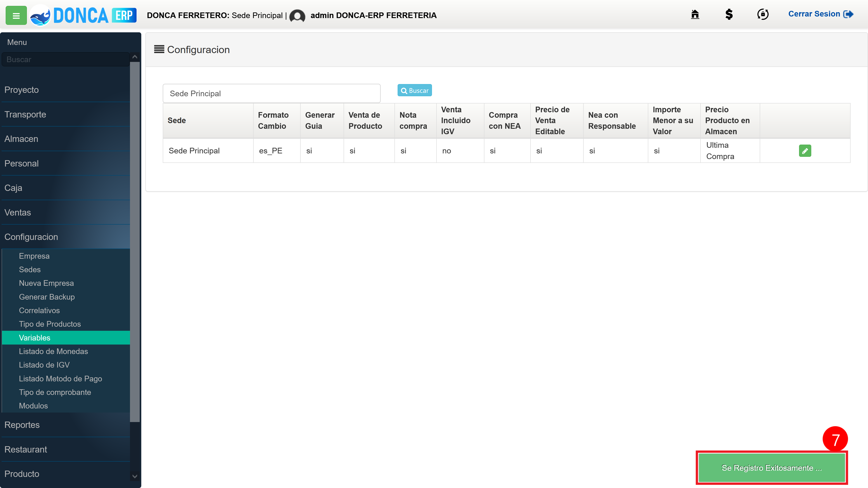Click the green edit pencil for Sede Principal
The image size is (868, 488).
click(x=805, y=151)
